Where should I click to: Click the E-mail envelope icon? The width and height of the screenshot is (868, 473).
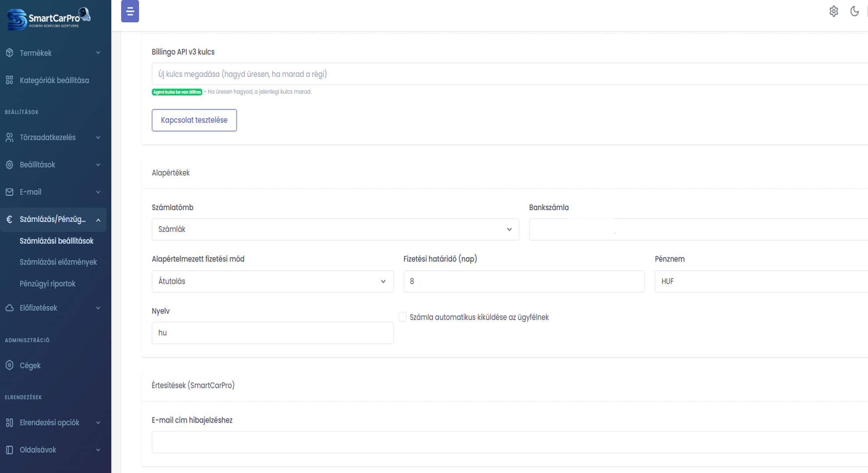[10, 192]
